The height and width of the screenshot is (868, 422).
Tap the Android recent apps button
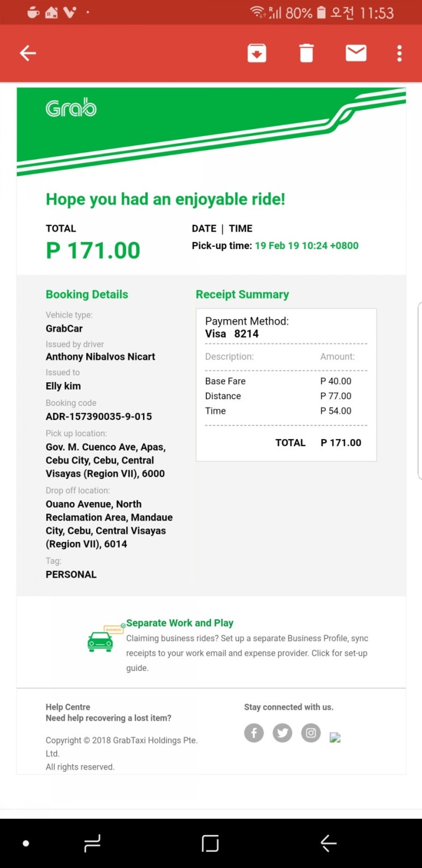pos(92,843)
